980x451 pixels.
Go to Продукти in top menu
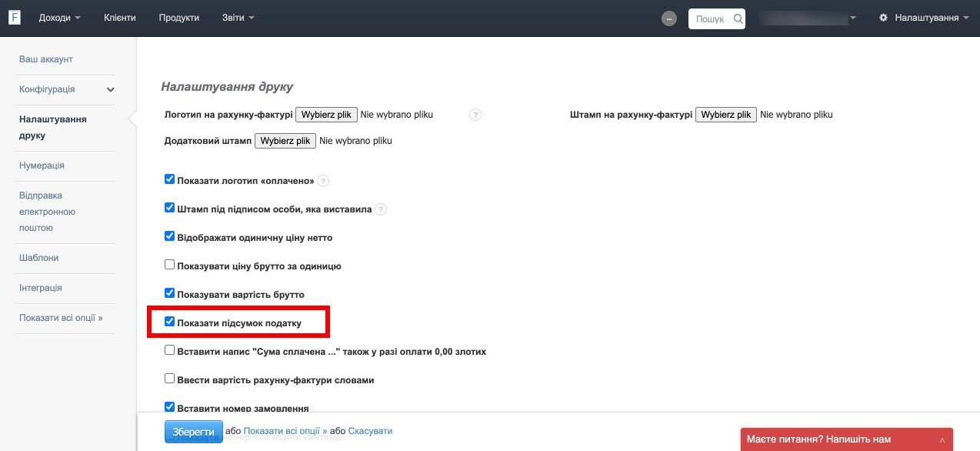[179, 18]
